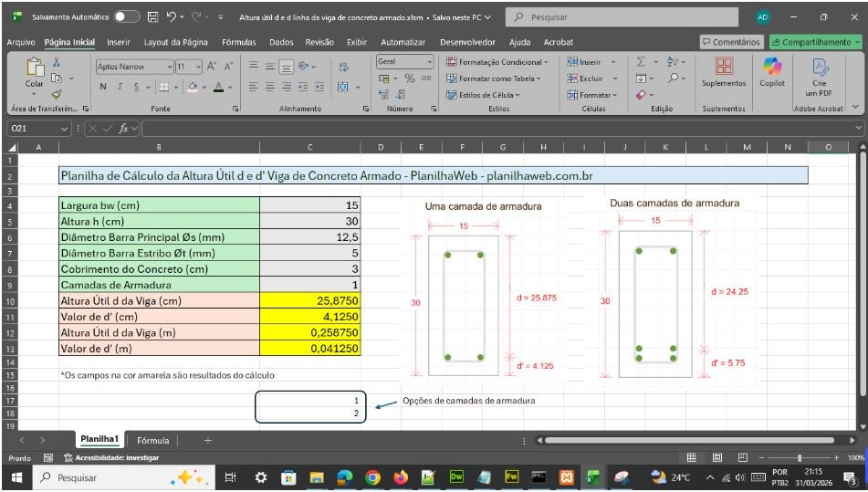This screenshot has width=868, height=492.
Task: Click the Comentários button
Action: point(730,42)
